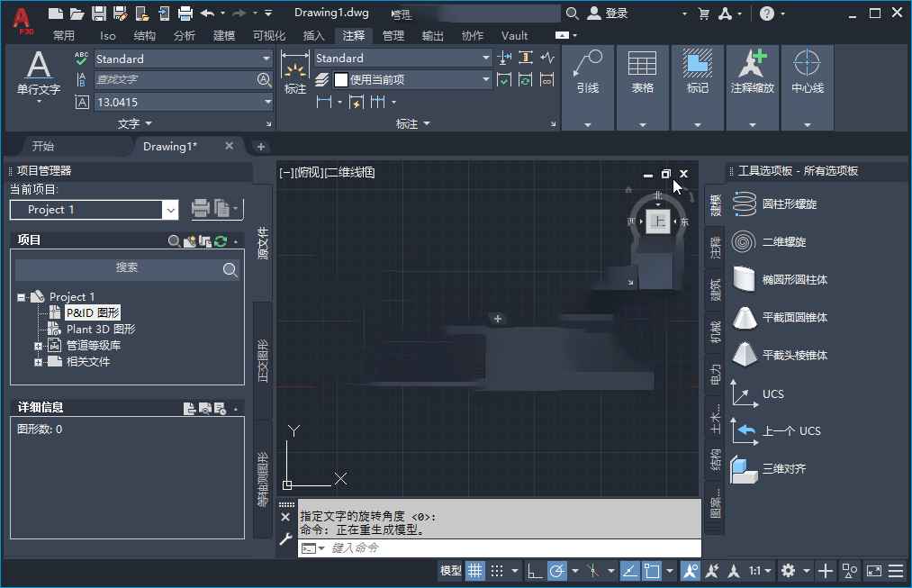
Task: Click the plot printer icon in title bar
Action: tap(185, 14)
